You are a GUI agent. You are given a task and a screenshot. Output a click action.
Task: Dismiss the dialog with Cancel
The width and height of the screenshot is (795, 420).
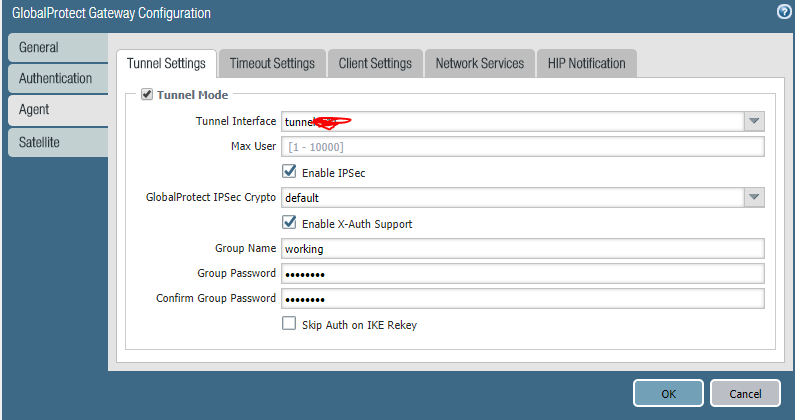[745, 393]
